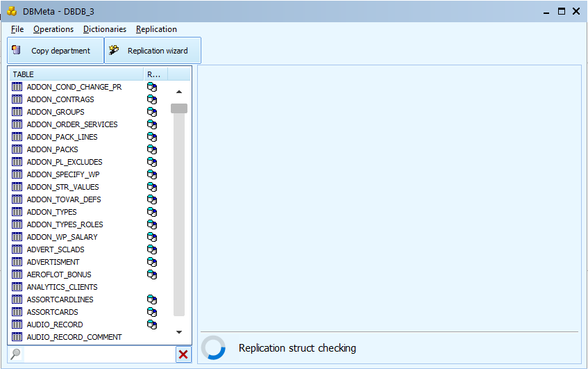The image size is (588, 369).
Task: Click the table icon beside ADVERTISMENT
Action: pos(17,262)
